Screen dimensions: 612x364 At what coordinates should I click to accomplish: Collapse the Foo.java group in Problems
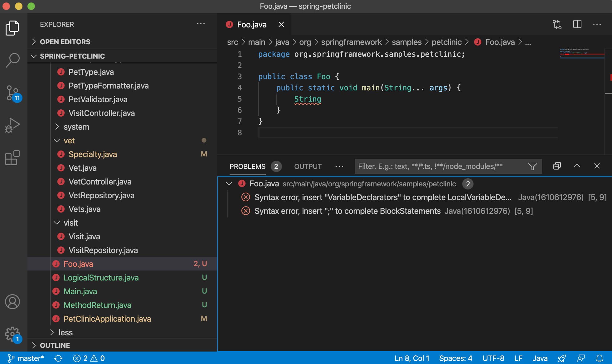[x=229, y=184]
